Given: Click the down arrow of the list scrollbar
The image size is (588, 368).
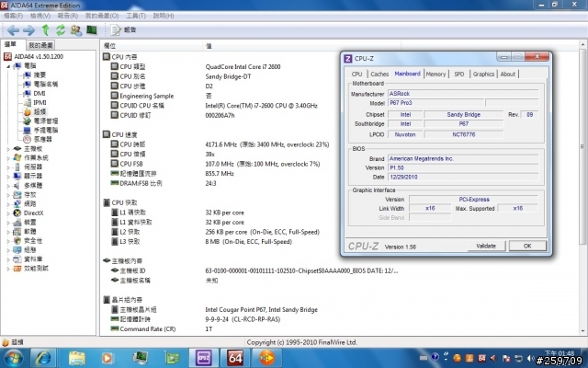Looking at the screenshot, I should pos(582,331).
